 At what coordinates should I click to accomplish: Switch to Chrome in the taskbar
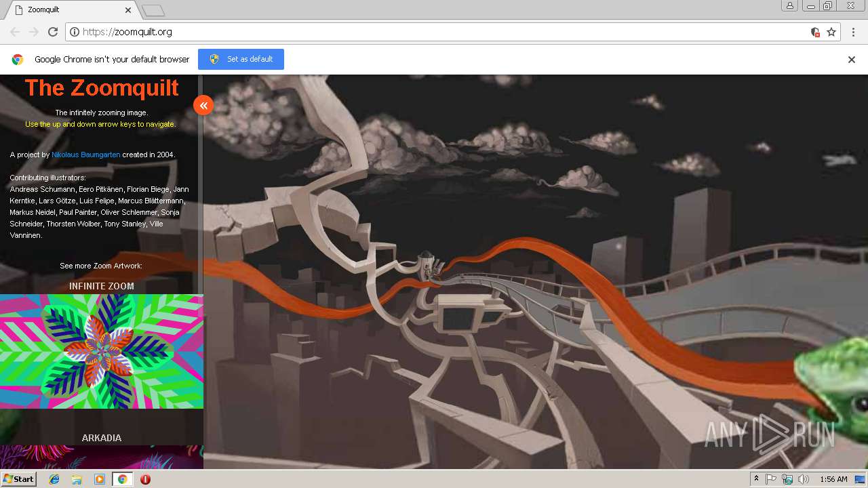(122, 479)
